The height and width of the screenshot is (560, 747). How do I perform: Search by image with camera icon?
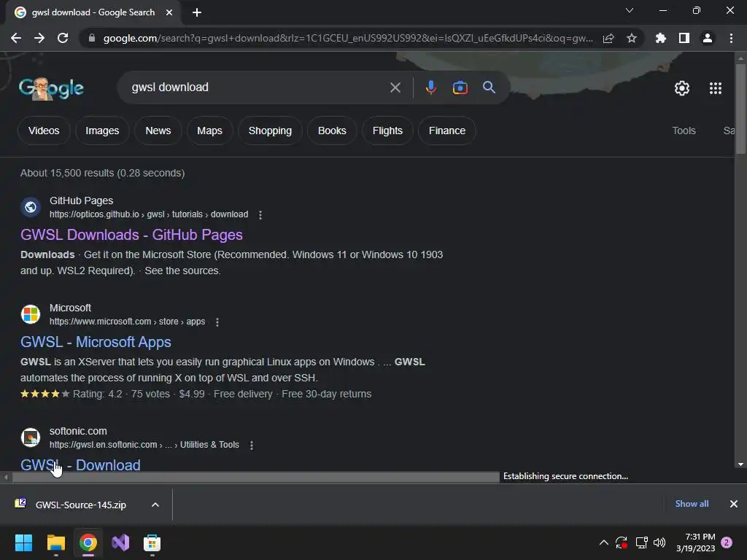coord(460,87)
